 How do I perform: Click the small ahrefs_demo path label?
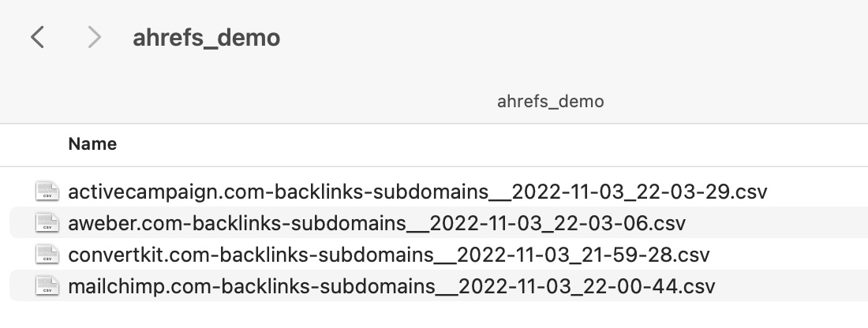(550, 102)
